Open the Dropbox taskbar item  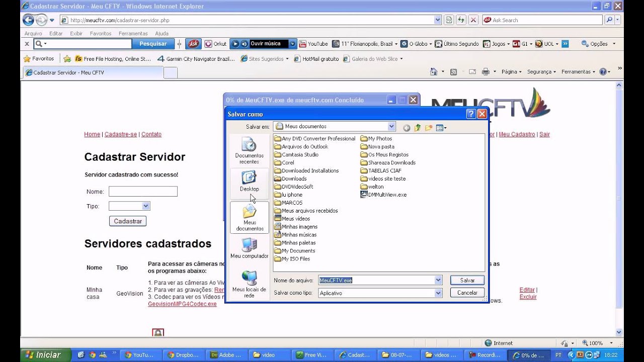(x=183, y=355)
